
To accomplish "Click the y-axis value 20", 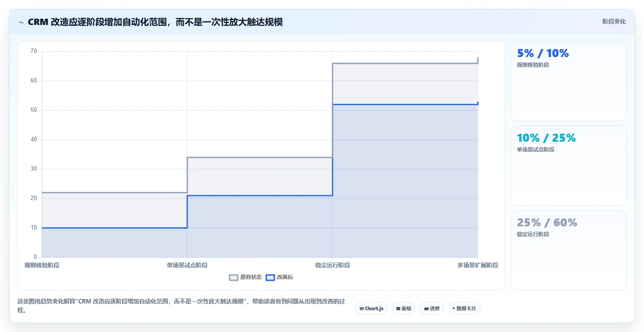I will (34, 198).
